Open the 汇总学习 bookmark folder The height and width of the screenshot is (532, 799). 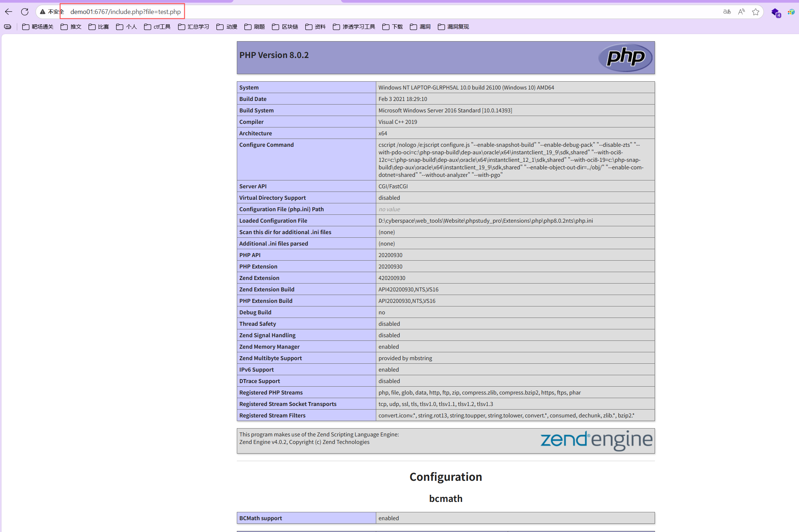pyautogui.click(x=193, y=27)
